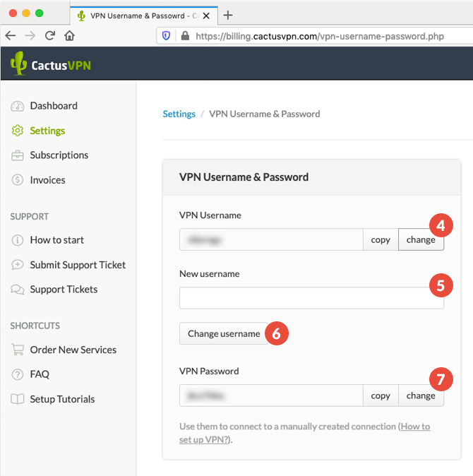The height and width of the screenshot is (476, 473).
Task: Click the Setup Tutorials book icon
Action: [x=17, y=399]
